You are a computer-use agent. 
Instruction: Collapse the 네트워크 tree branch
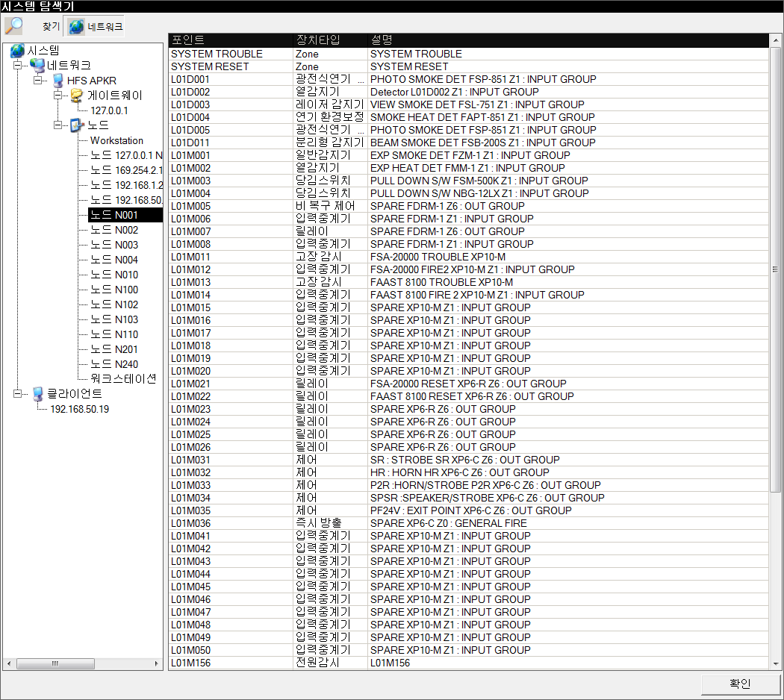click(x=17, y=66)
